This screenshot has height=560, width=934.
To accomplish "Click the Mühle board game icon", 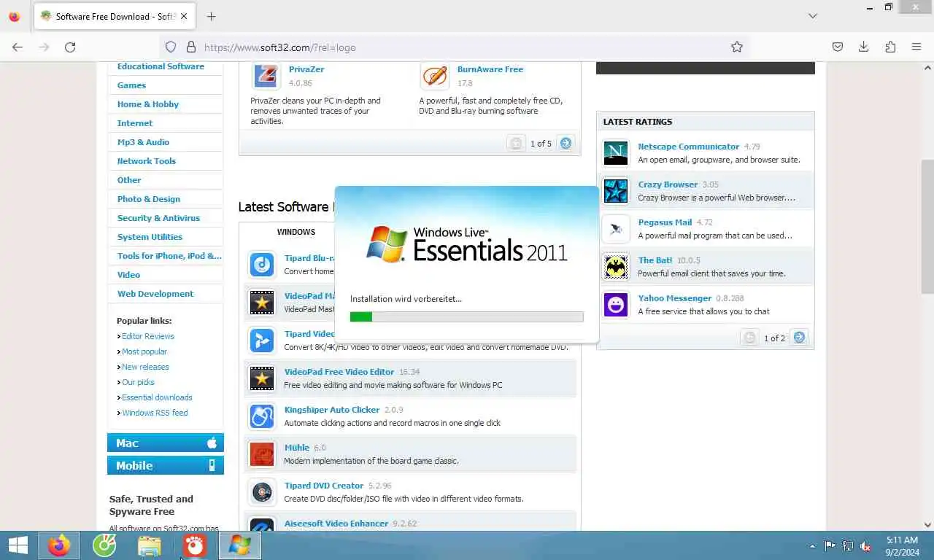I will [x=262, y=454].
